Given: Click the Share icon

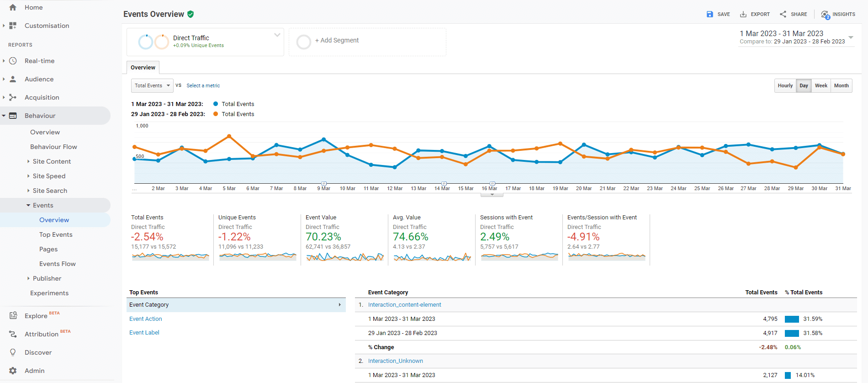Looking at the screenshot, I should pos(783,14).
